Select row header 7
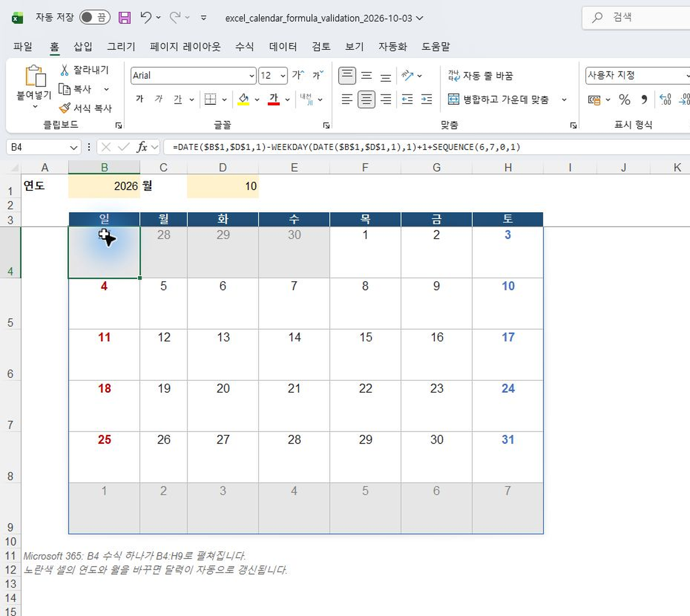The width and height of the screenshot is (690, 616). 10,406
